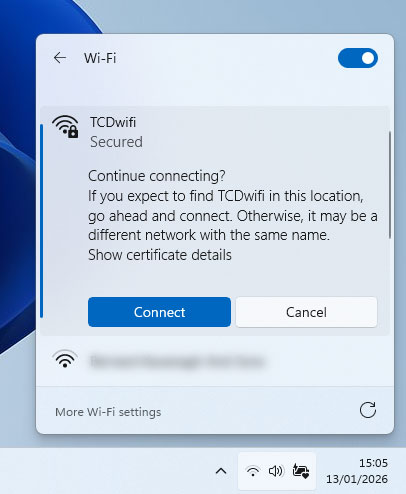The height and width of the screenshot is (494, 406).
Task: Open the taskbar clock showing 15:05
Action: [x=357, y=471]
